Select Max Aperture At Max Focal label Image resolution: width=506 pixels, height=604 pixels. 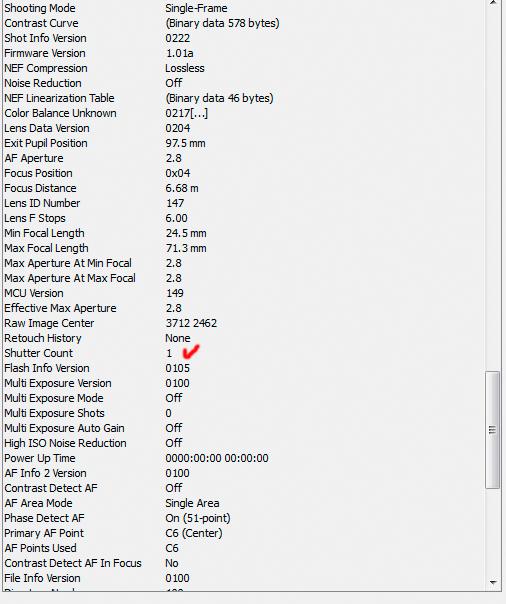70,279
